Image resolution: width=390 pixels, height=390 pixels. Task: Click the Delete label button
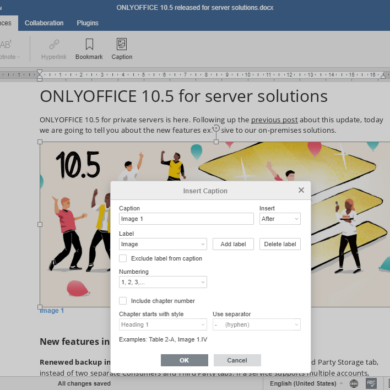[x=280, y=244]
